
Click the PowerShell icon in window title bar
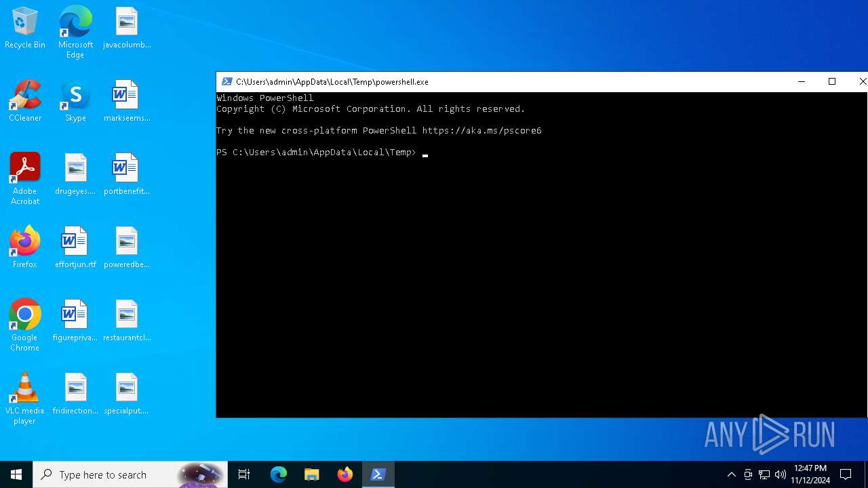[x=227, y=81]
